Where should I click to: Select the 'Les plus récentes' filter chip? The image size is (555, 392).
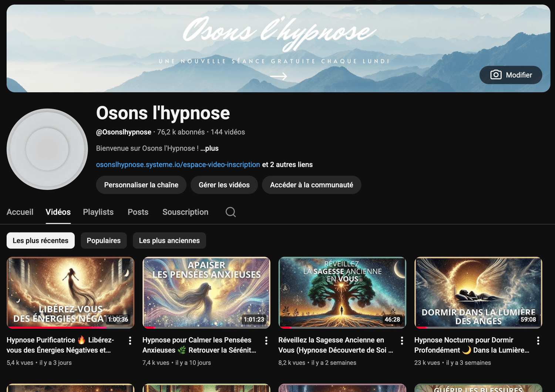pyautogui.click(x=41, y=241)
